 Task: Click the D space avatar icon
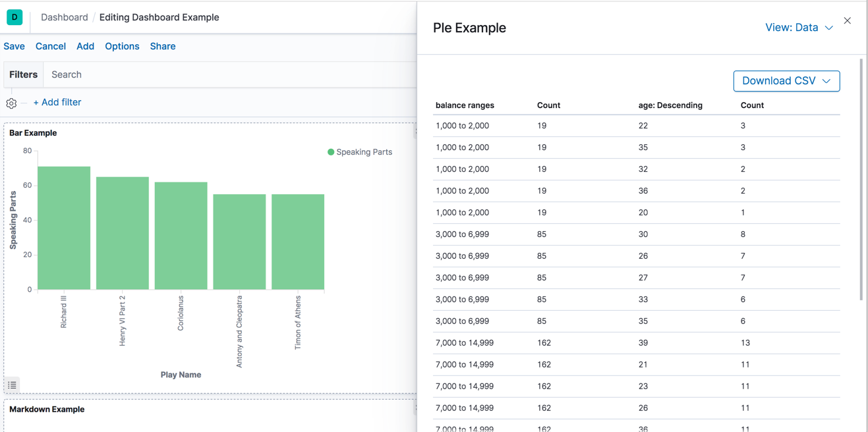[14, 17]
